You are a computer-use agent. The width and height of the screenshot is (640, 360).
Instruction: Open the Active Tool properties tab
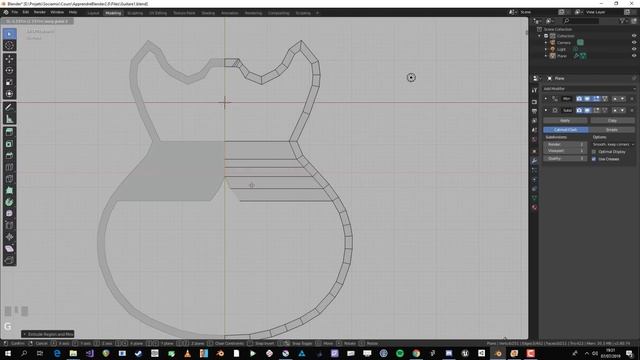pos(534,91)
